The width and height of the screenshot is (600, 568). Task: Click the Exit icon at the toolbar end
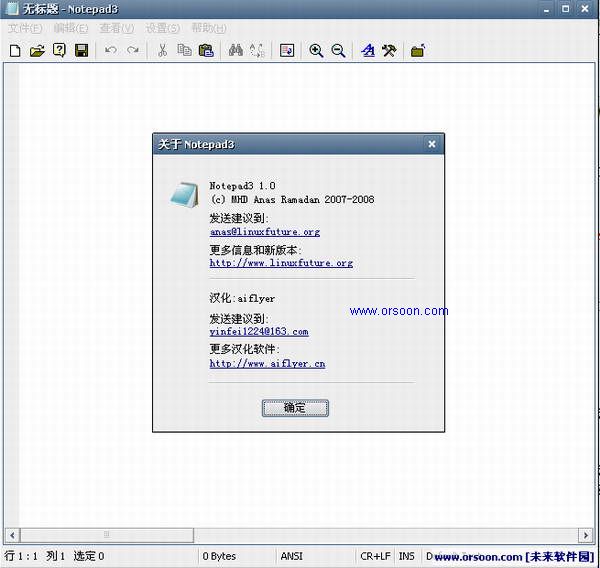(418, 51)
